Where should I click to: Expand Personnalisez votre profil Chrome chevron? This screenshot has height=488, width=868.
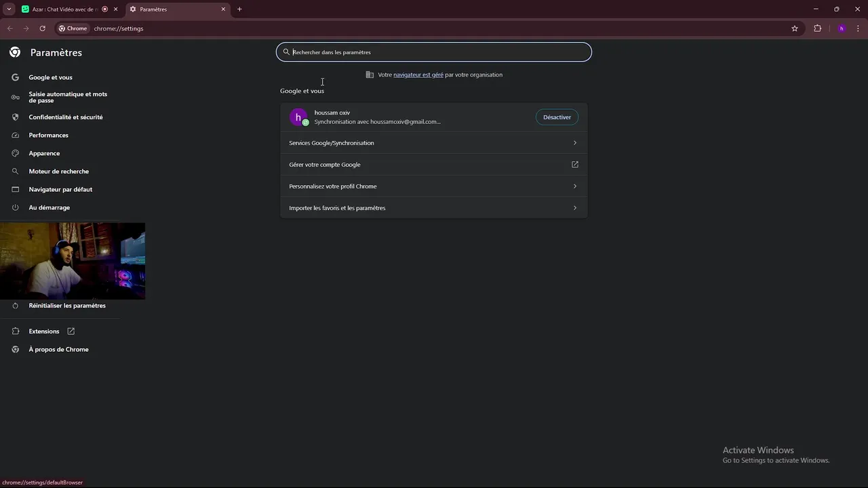[575, 186]
